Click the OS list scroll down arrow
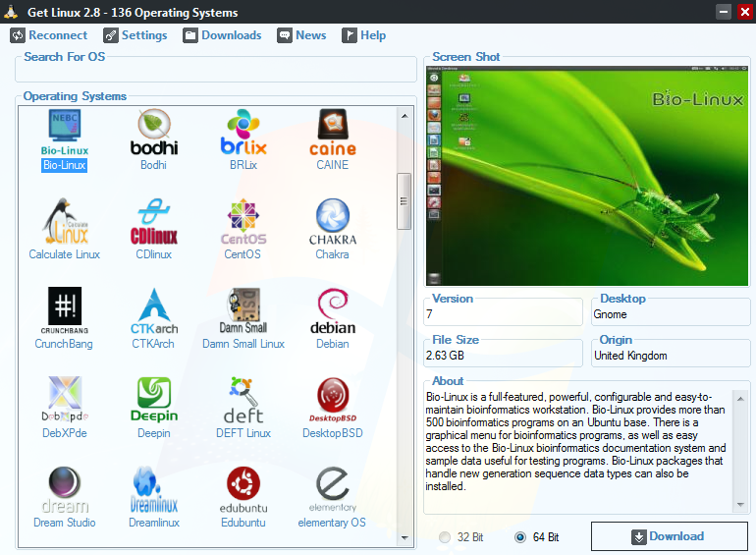756x555 pixels. pos(405,537)
